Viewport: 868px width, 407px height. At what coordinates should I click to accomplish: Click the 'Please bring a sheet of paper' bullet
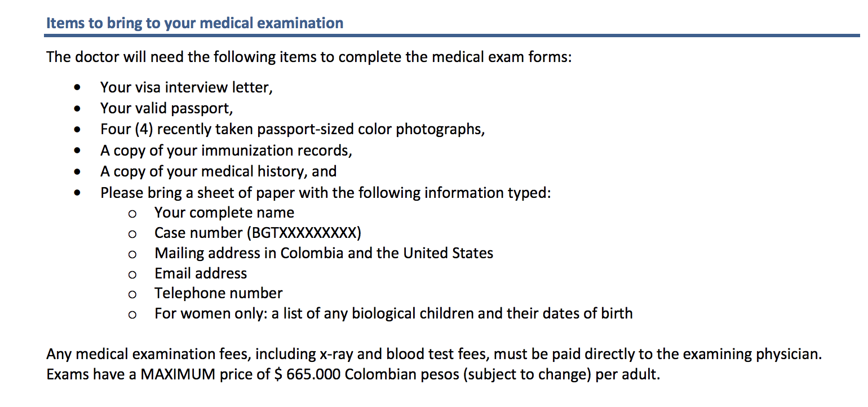pos(326,193)
